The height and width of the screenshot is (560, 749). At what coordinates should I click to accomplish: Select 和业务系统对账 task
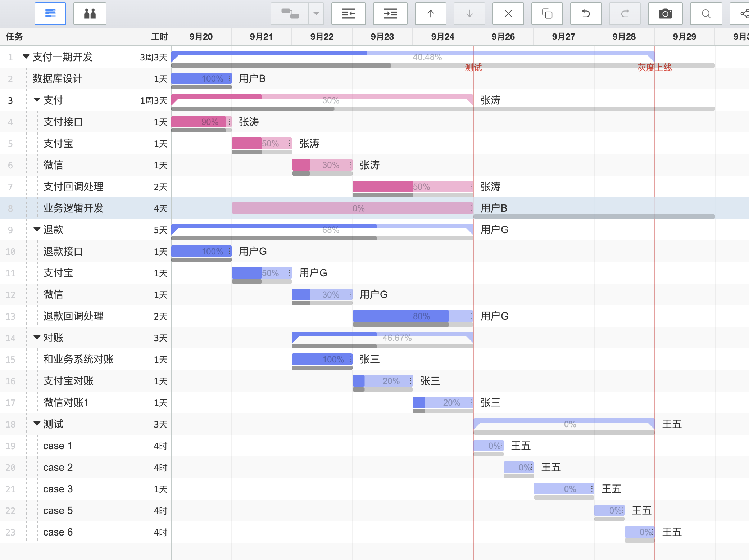78,359
